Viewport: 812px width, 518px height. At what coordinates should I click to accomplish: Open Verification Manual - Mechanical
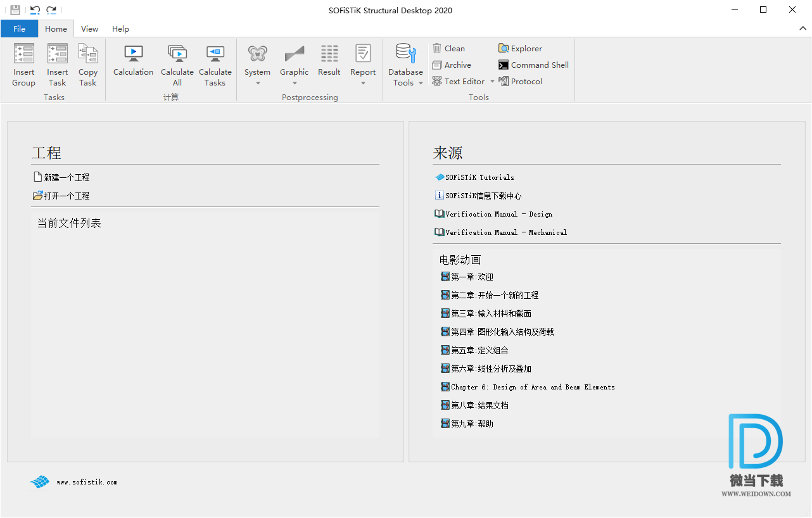(500, 233)
